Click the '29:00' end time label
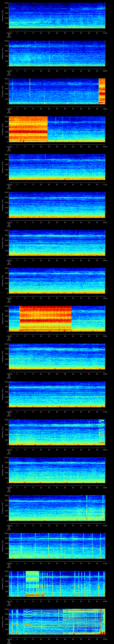 coord(105,109)
